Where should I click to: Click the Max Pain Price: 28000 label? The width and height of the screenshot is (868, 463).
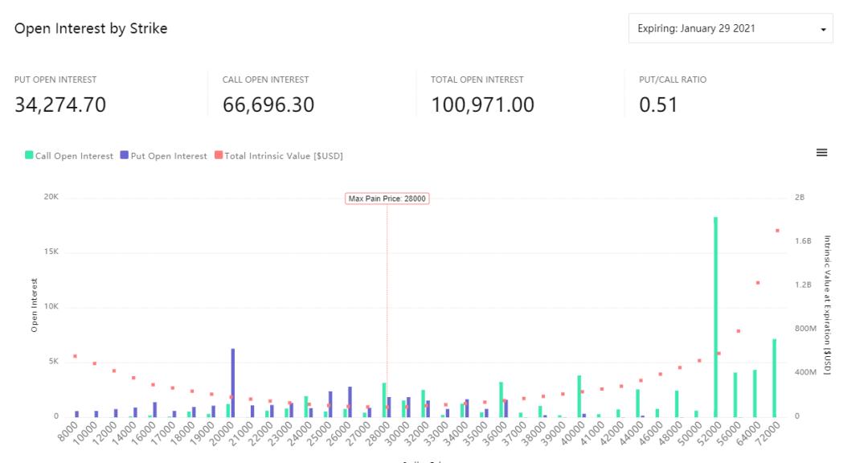(387, 199)
